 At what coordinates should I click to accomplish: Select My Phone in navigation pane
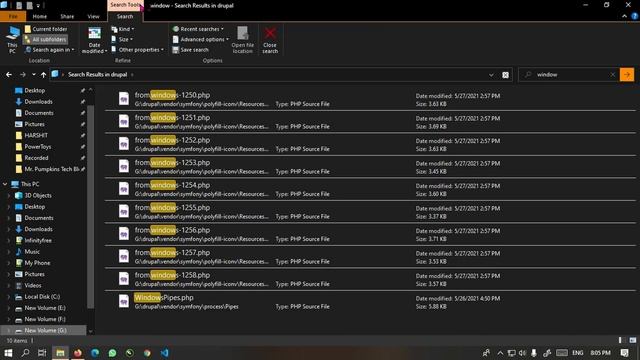tap(37, 263)
